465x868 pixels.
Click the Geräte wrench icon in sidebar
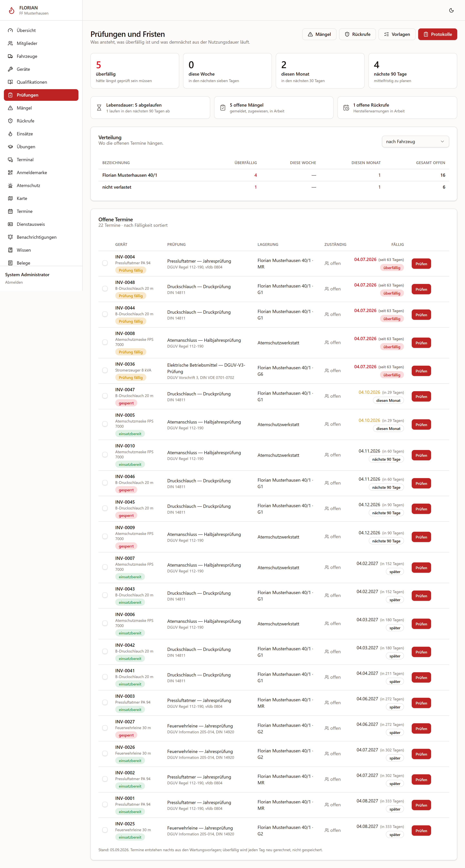(10, 69)
